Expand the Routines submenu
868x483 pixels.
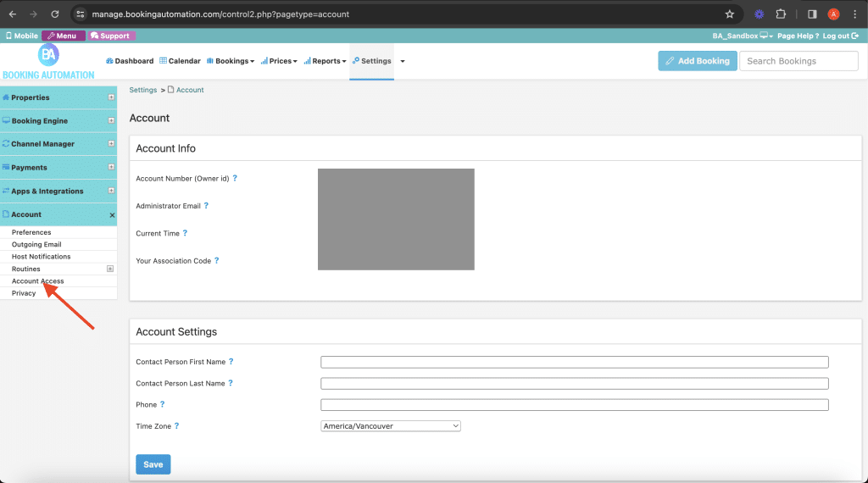(110, 269)
